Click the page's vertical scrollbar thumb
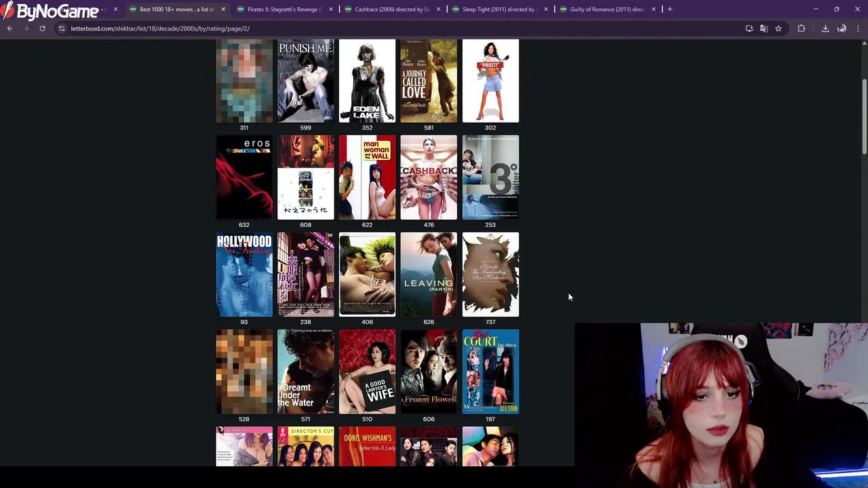This screenshot has width=868, height=488. tap(864, 117)
